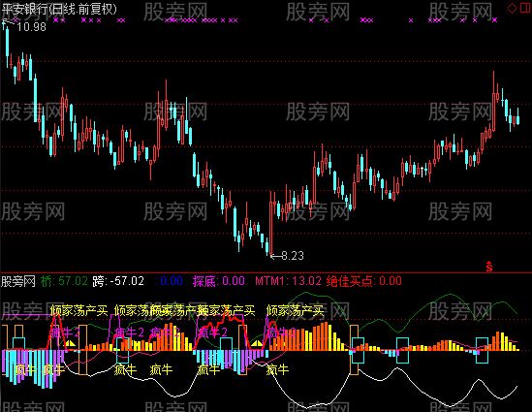Screen dimensions: 532x412
Task: Click the red square icon beside the diamond
Action: (525, 8)
